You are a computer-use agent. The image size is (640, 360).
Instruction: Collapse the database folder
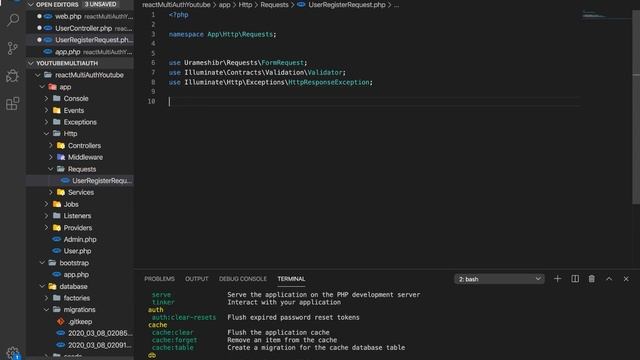pyautogui.click(x=42, y=287)
